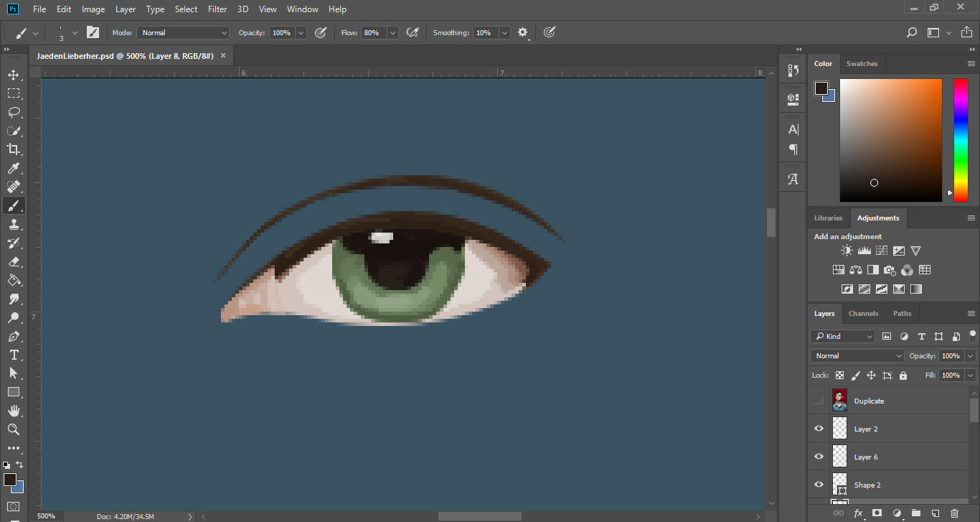Select the Paint Bucket tool
Screen dimensions: 980x522
click(14, 280)
